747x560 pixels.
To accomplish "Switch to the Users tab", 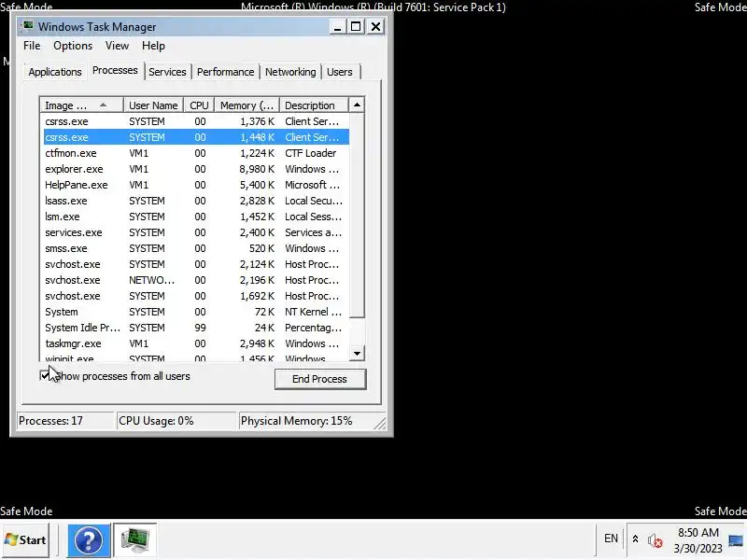I will coord(340,72).
